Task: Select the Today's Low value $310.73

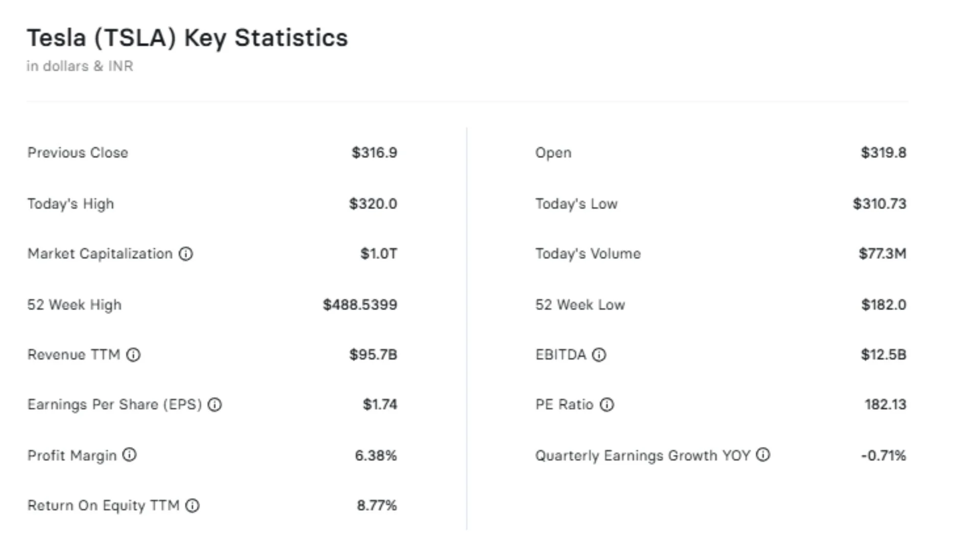Action: point(879,204)
